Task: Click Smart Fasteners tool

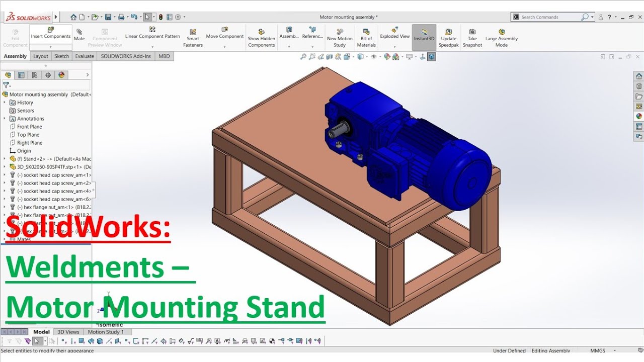Action: point(193,38)
